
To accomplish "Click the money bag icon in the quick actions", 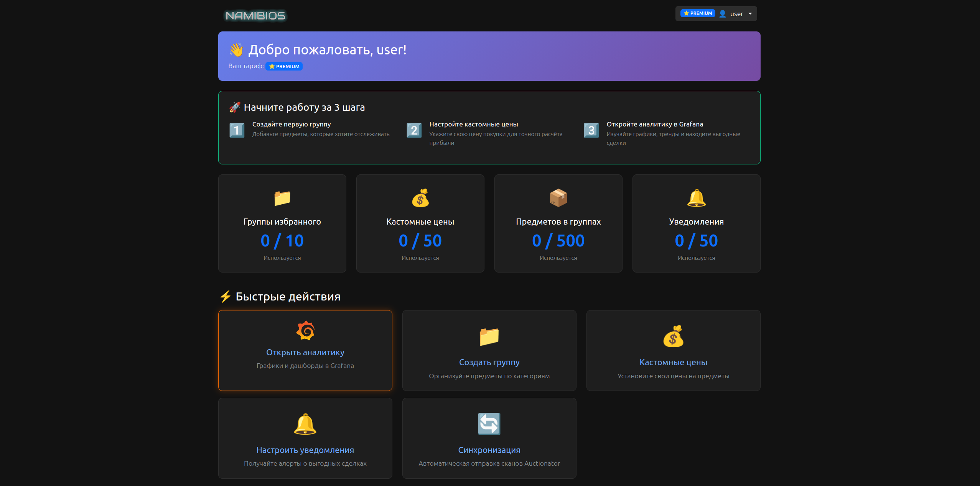I will click(x=674, y=337).
